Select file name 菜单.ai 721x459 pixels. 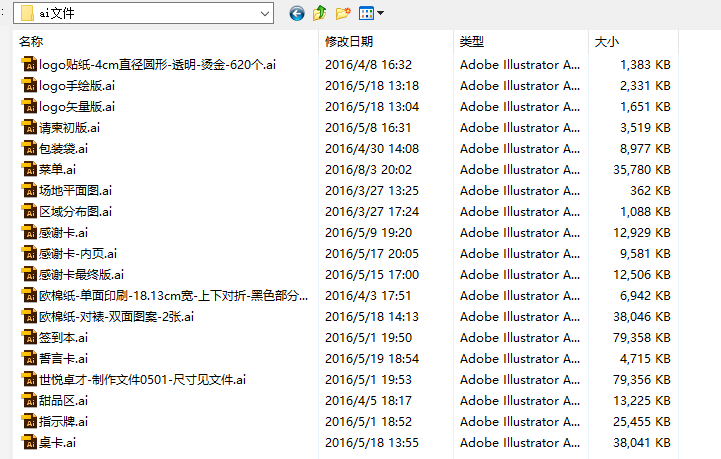(x=57, y=170)
